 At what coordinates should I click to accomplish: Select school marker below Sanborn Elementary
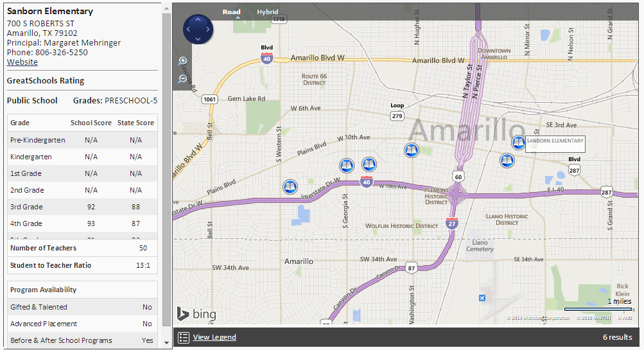tap(507, 160)
